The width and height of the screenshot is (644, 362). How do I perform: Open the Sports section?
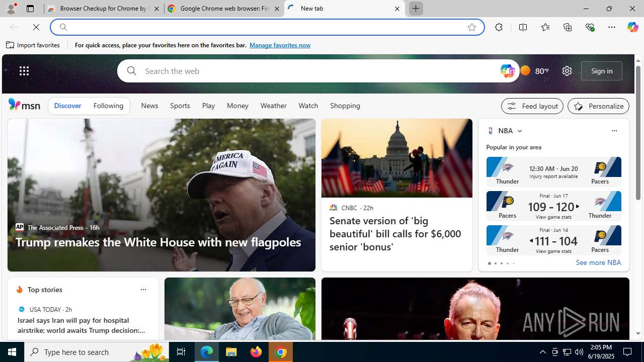tap(180, 106)
